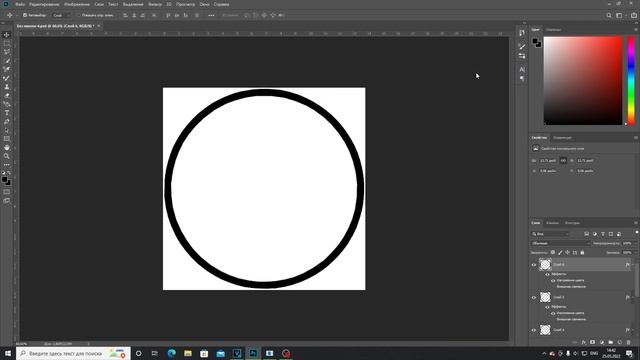The width and height of the screenshot is (640, 360).
Task: Open the Обычные blend mode dropdown
Action: pyautogui.click(x=560, y=243)
